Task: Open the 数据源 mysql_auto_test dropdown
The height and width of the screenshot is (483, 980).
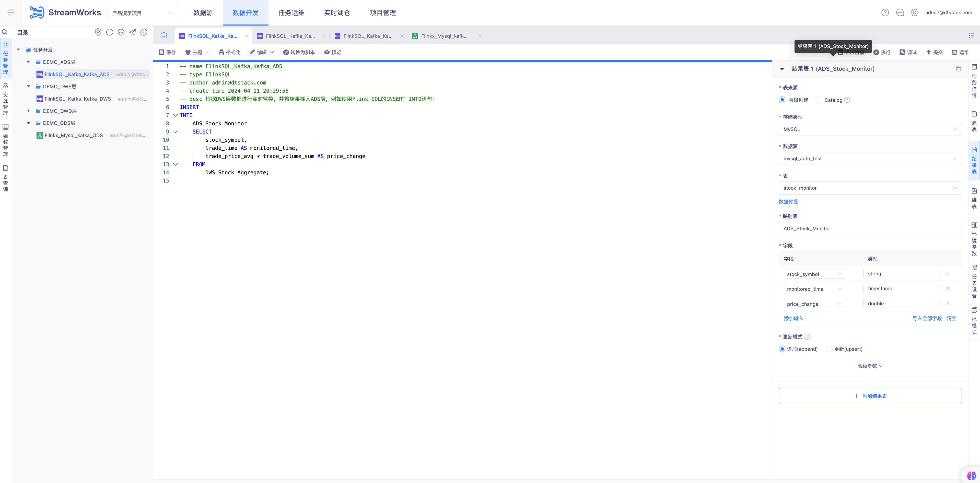Action: click(870, 159)
